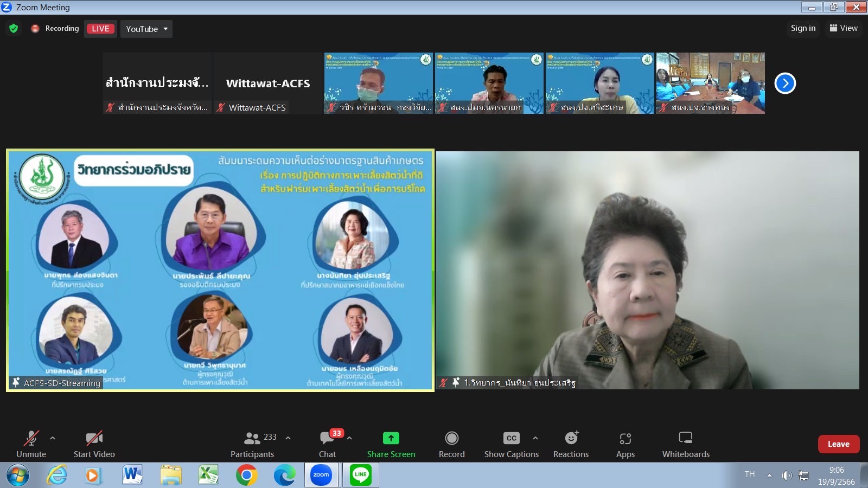868x488 pixels.
Task: Click the red chat badge showing 33
Action: (337, 433)
